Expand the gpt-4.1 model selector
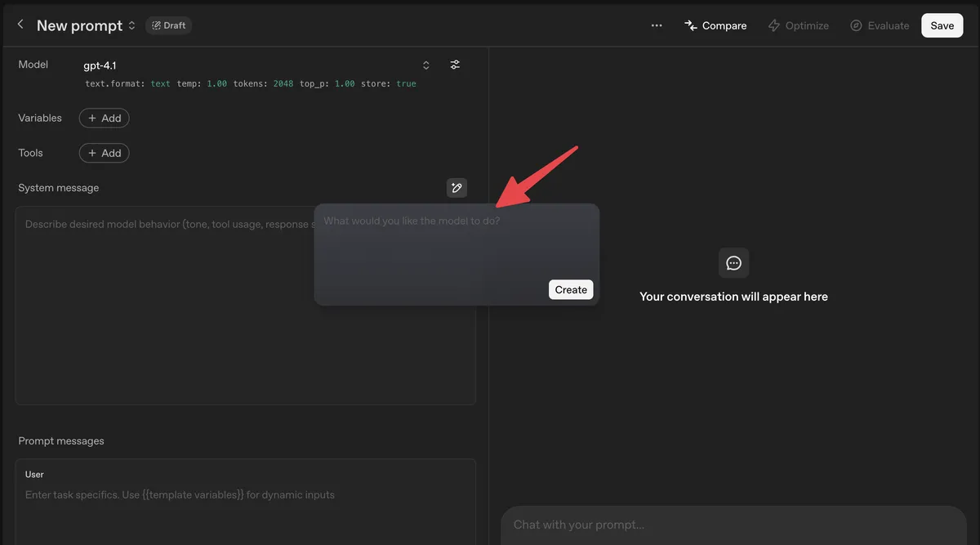Image resolution: width=980 pixels, height=545 pixels. tap(425, 65)
